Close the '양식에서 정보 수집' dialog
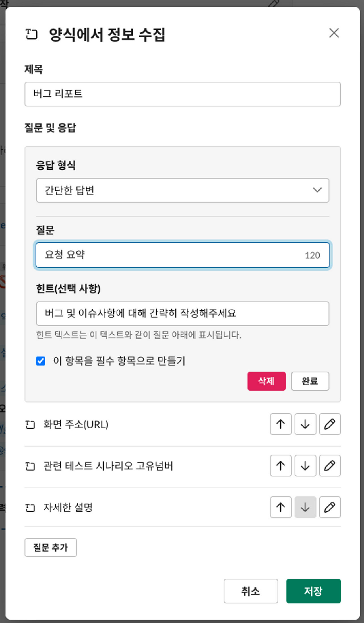 pos(334,33)
